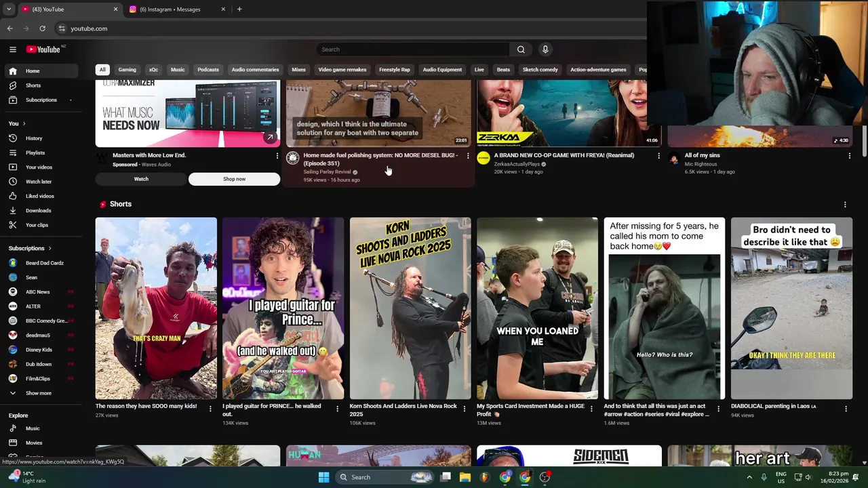Open options for 'All of my sins' video
This screenshot has height=488, width=868.
[x=849, y=156]
